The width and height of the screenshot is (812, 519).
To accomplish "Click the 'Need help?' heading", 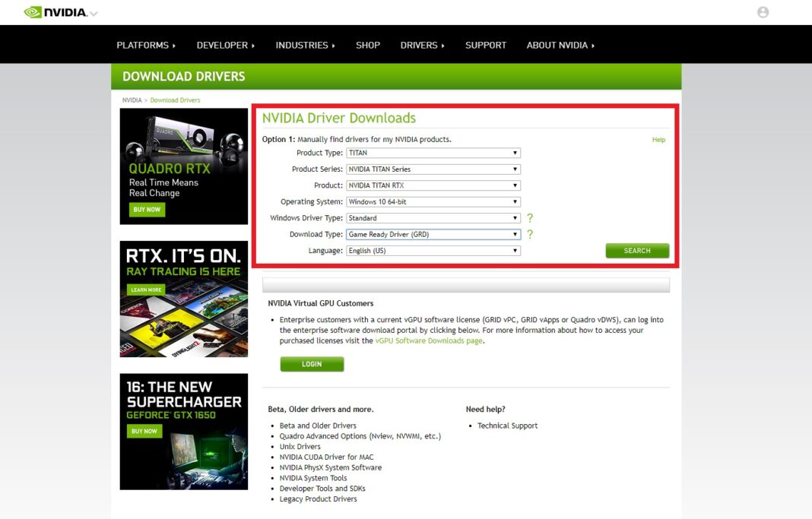I will coord(485,410).
